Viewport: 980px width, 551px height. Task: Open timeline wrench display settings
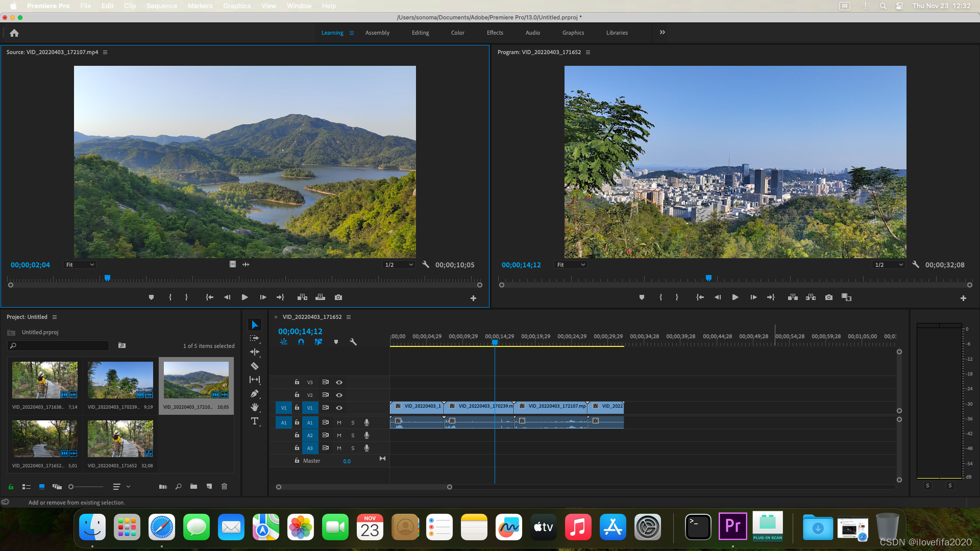pos(353,342)
